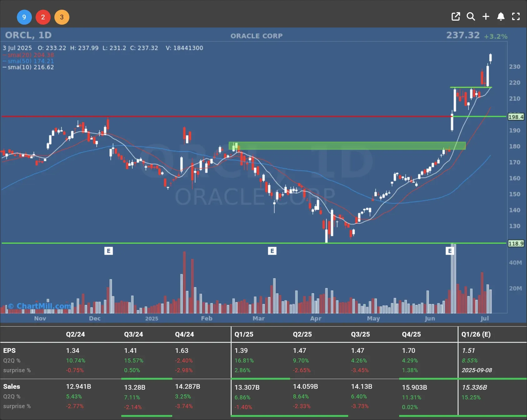
Task: Click the 198.4 price level label
Action: (516, 117)
